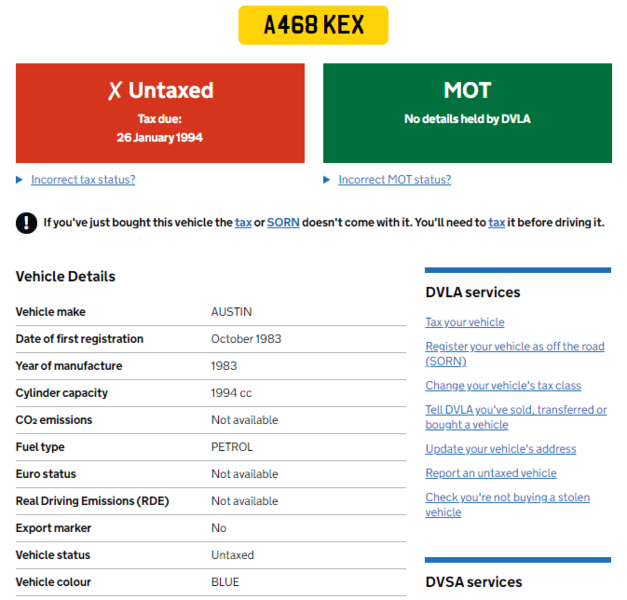The height and width of the screenshot is (600, 627).
Task: Open Incorrect tax status details
Action: [83, 180]
